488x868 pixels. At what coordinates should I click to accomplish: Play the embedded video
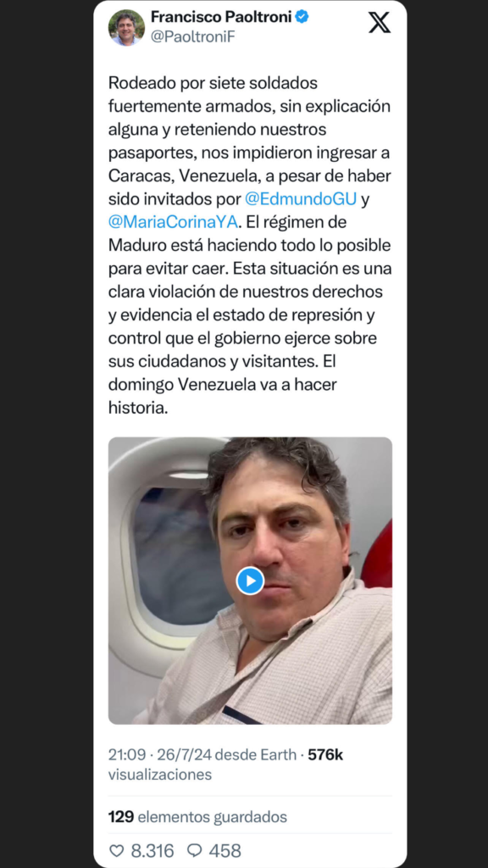250,581
